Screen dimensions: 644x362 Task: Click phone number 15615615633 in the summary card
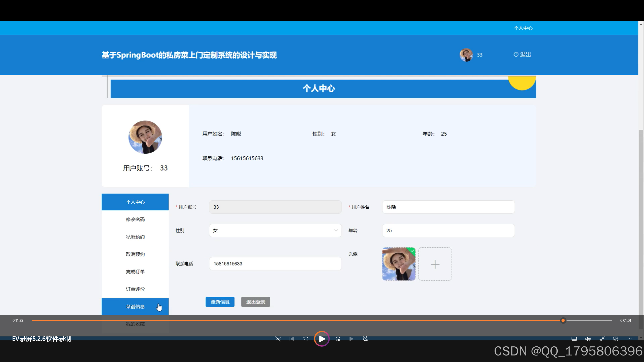pyautogui.click(x=247, y=158)
